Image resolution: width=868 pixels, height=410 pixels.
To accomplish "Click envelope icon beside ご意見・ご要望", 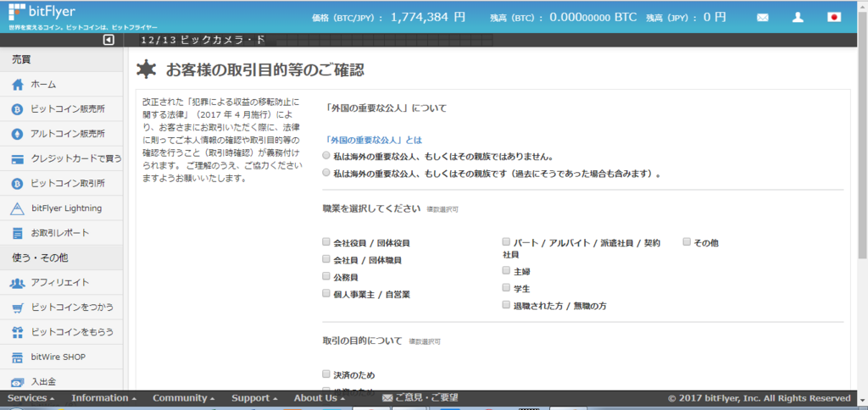I will point(387,398).
